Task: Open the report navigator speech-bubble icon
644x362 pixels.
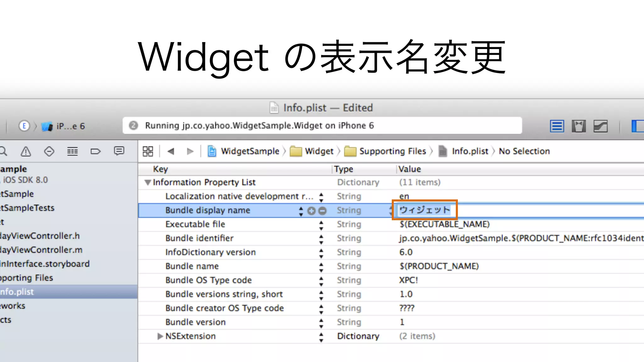Action: coord(119,151)
